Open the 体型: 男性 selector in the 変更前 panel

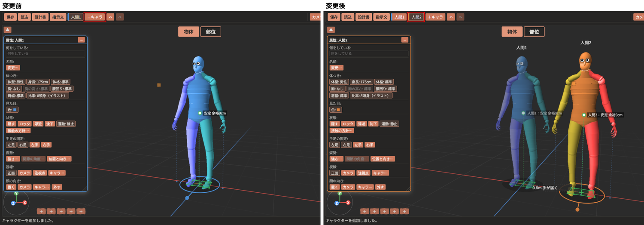pos(15,82)
